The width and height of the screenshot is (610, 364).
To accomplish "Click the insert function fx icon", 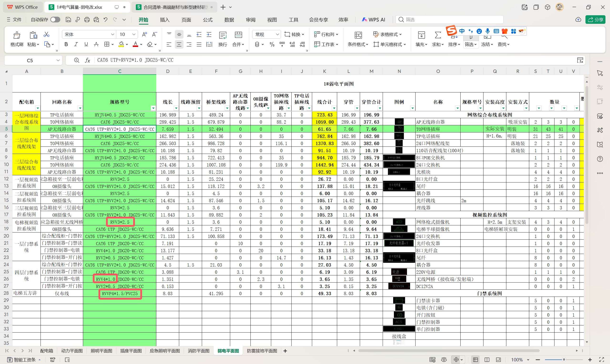I will pyautogui.click(x=87, y=60).
